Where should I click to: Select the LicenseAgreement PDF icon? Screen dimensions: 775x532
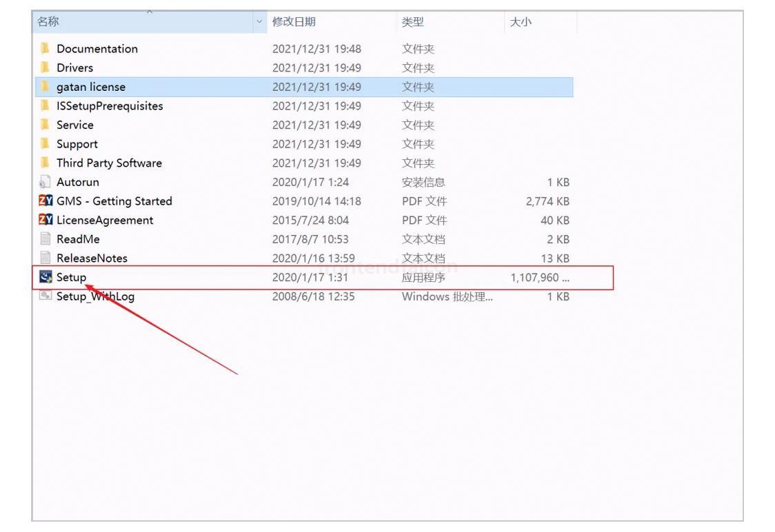point(46,219)
